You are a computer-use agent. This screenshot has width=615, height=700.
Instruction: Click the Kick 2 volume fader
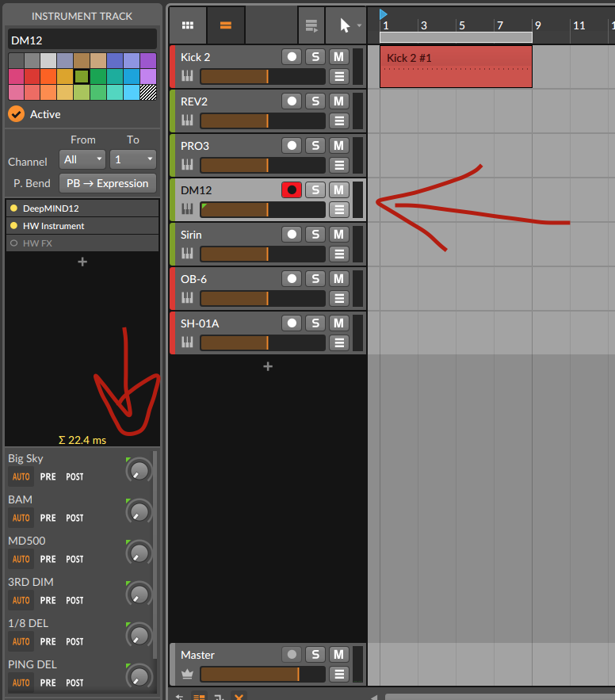click(x=263, y=76)
